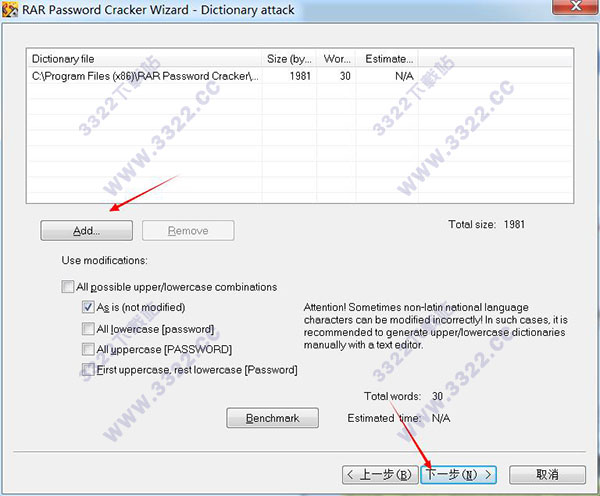The height and width of the screenshot is (496, 600).
Task: Run the Benchmark button
Action: click(x=272, y=418)
